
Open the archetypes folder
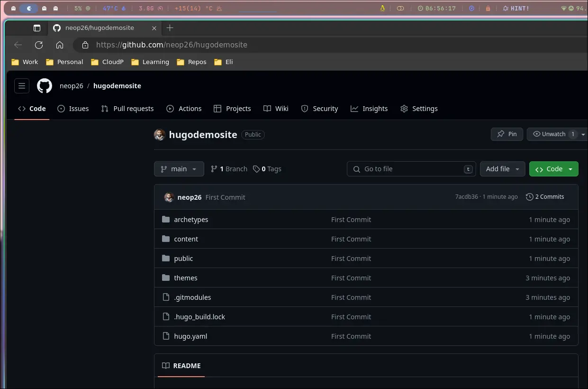coord(191,220)
